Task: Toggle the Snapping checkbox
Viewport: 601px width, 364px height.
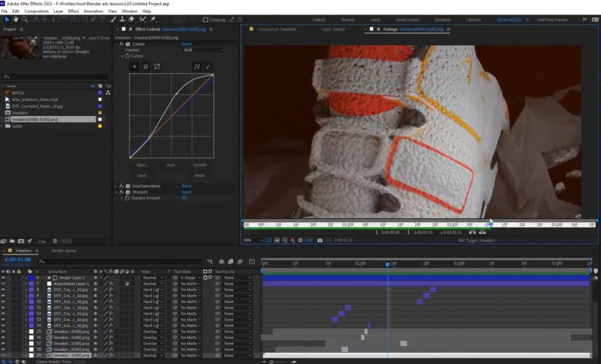Action: pos(205,19)
